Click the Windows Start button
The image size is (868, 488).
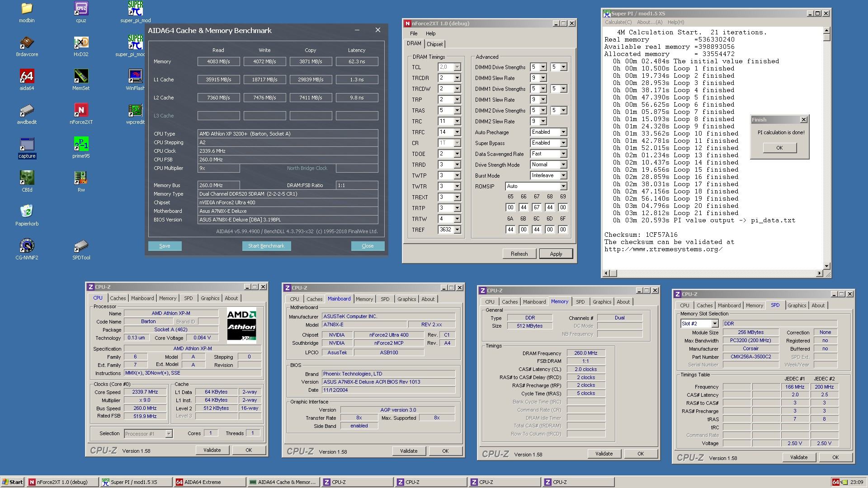click(x=12, y=482)
